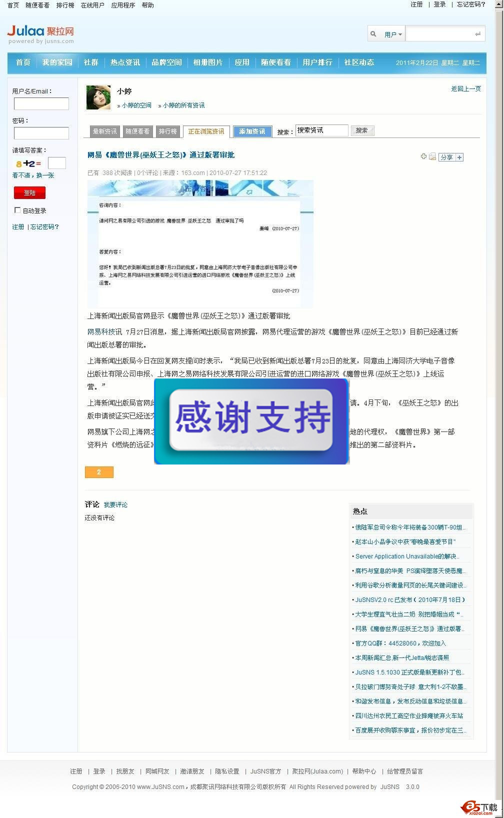Viewport: 504px width, 818px height.
Task: Click 隐私设置 in the footer
Action: 227,771
